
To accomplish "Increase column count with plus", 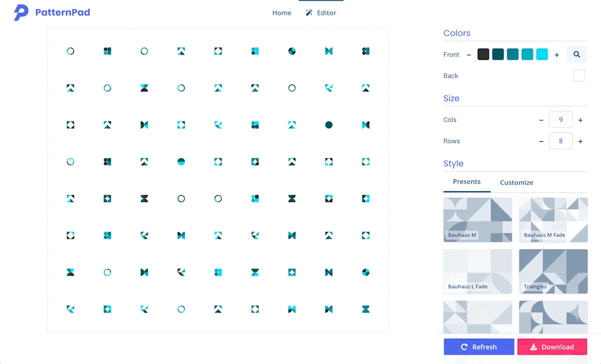I will point(580,120).
